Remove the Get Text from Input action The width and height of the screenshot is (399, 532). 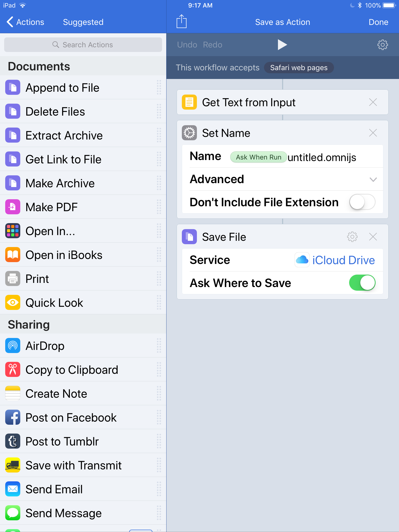tap(373, 102)
